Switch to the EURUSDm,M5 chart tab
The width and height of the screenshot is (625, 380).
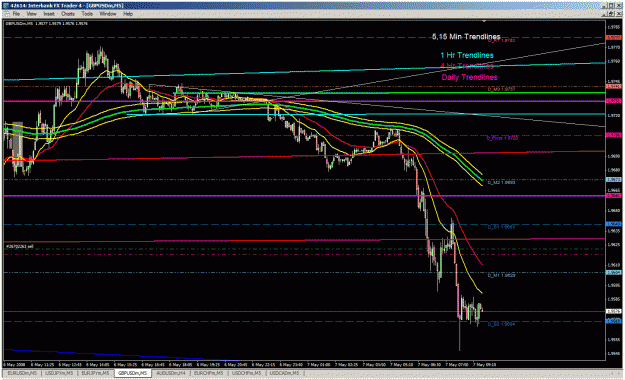pyautogui.click(x=22, y=373)
